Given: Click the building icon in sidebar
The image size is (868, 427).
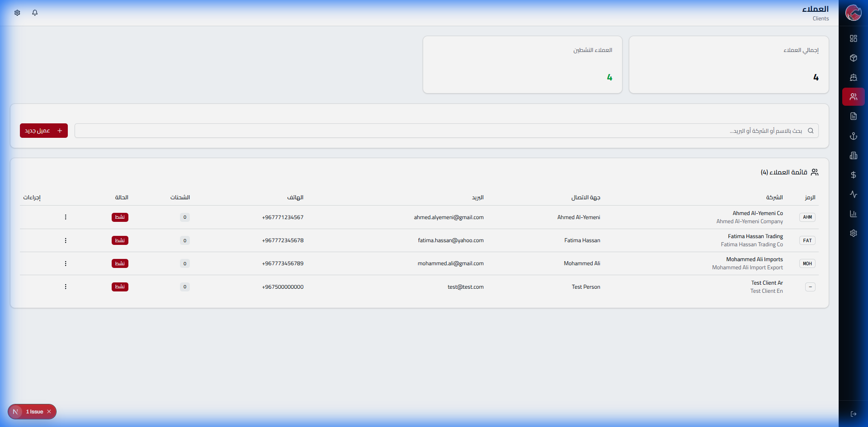Looking at the screenshot, I should 853,155.
